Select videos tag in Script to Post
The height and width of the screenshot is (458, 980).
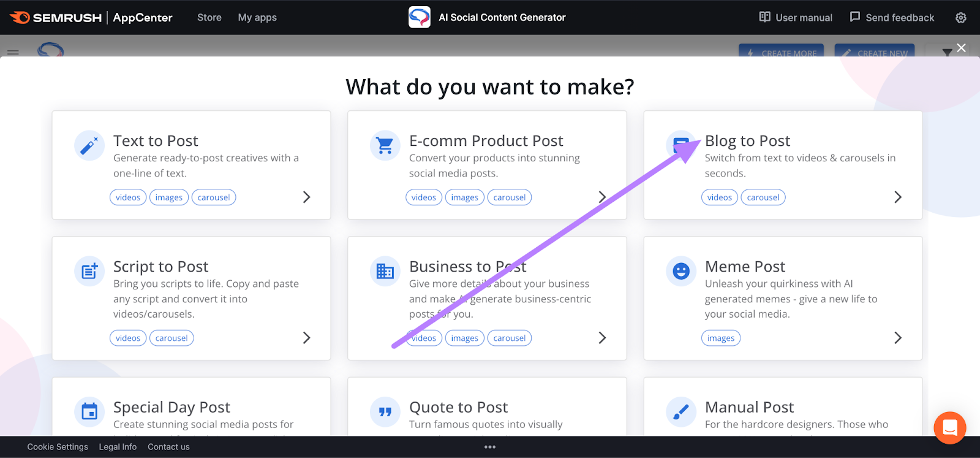[x=128, y=338]
